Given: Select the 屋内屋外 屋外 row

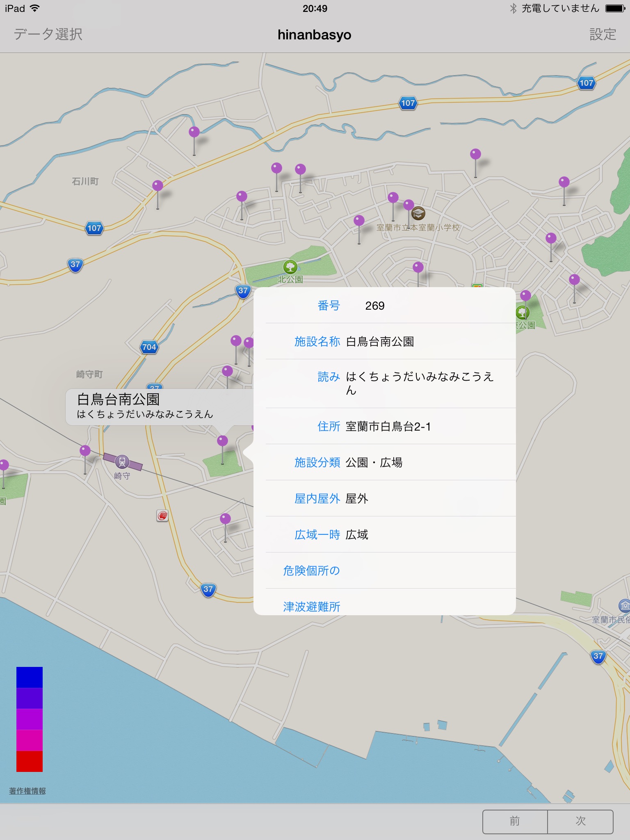Looking at the screenshot, I should click(x=385, y=498).
